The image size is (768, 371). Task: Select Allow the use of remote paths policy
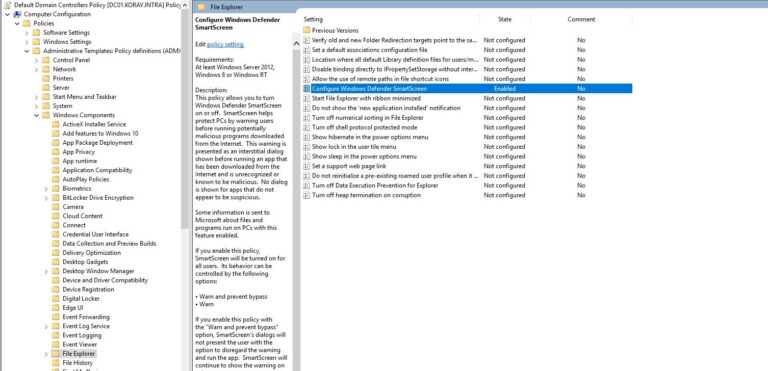380,79
